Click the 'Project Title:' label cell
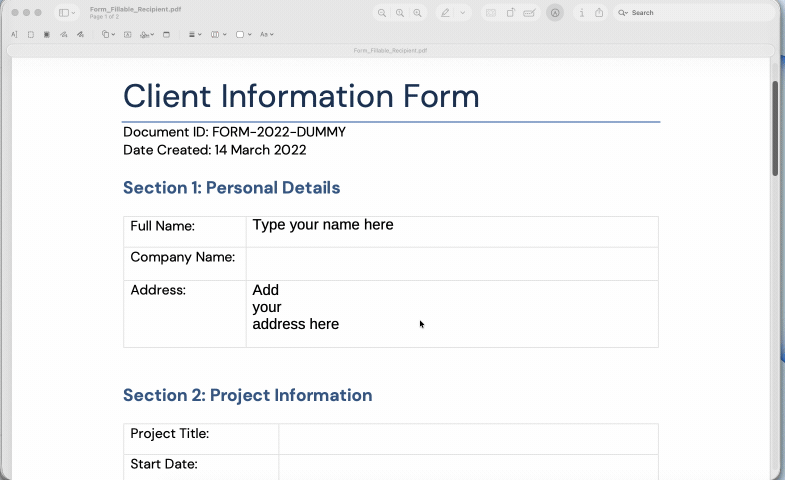 pyautogui.click(x=201, y=439)
